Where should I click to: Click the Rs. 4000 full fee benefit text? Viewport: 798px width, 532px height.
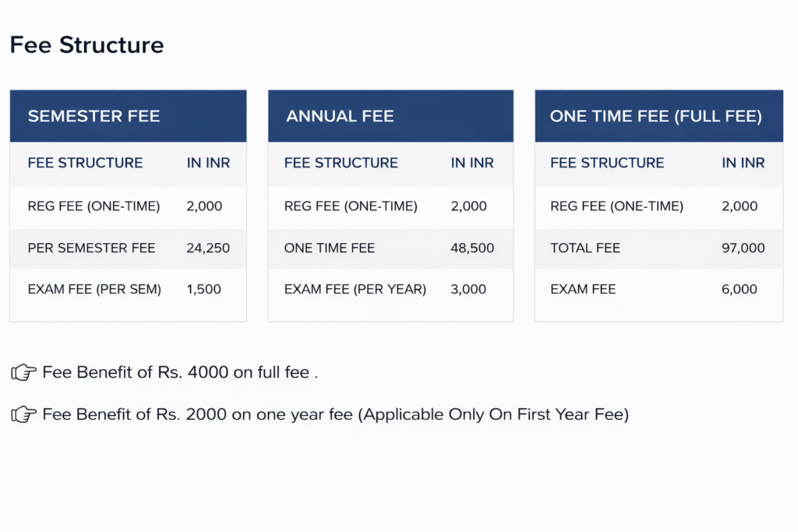(x=180, y=373)
